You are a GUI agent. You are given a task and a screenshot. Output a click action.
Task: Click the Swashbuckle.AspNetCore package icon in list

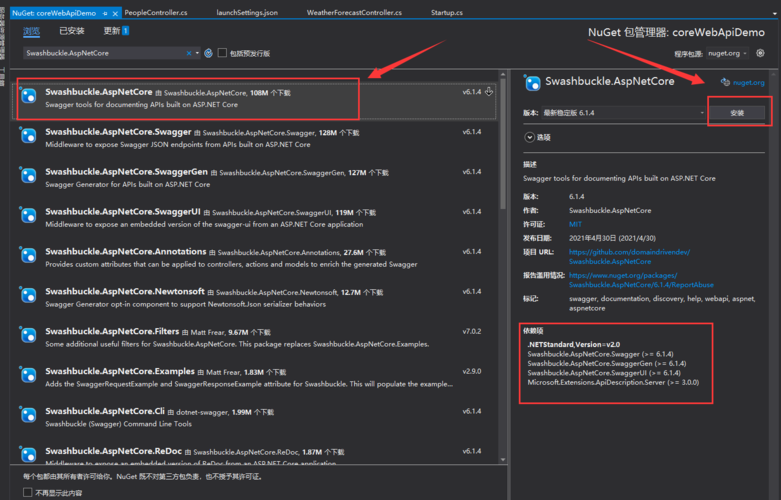pos(29,96)
